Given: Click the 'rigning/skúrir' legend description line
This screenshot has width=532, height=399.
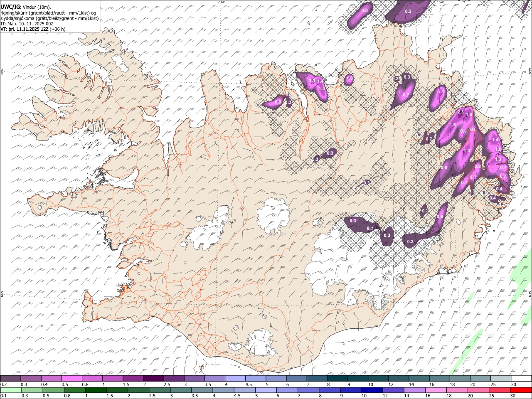Looking at the screenshot, I should tap(48, 12).
